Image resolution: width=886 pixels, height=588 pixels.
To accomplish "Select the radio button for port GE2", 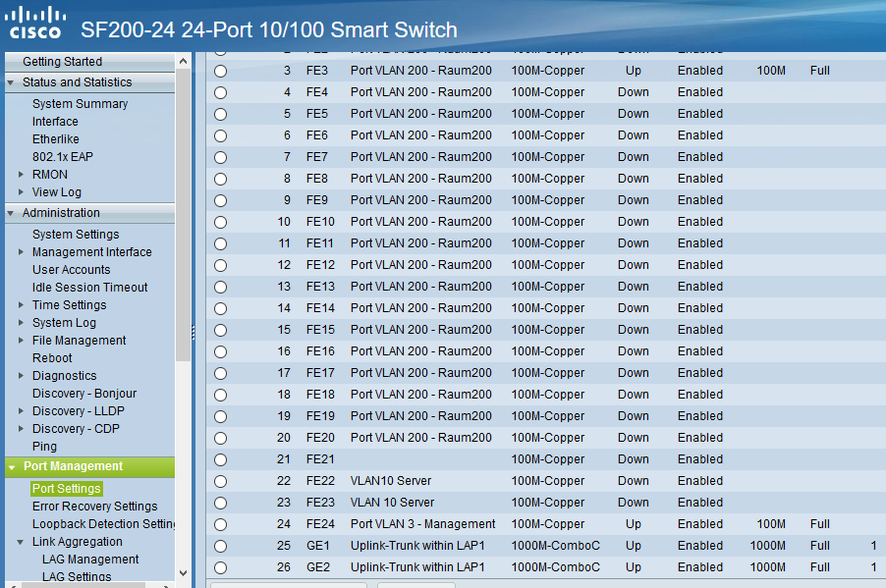I will [x=220, y=567].
